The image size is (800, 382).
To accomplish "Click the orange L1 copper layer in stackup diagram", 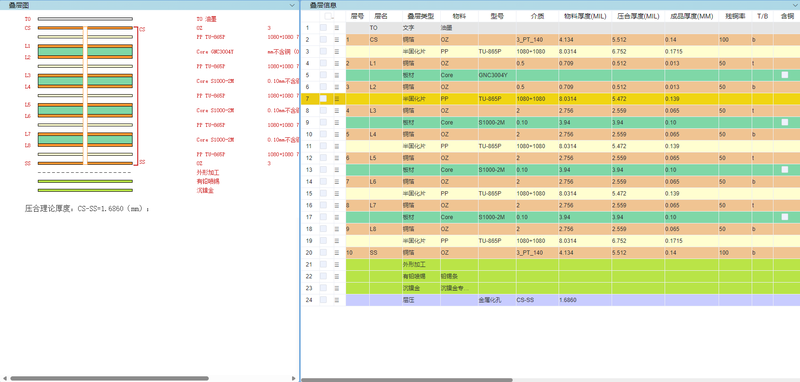I will click(85, 46).
